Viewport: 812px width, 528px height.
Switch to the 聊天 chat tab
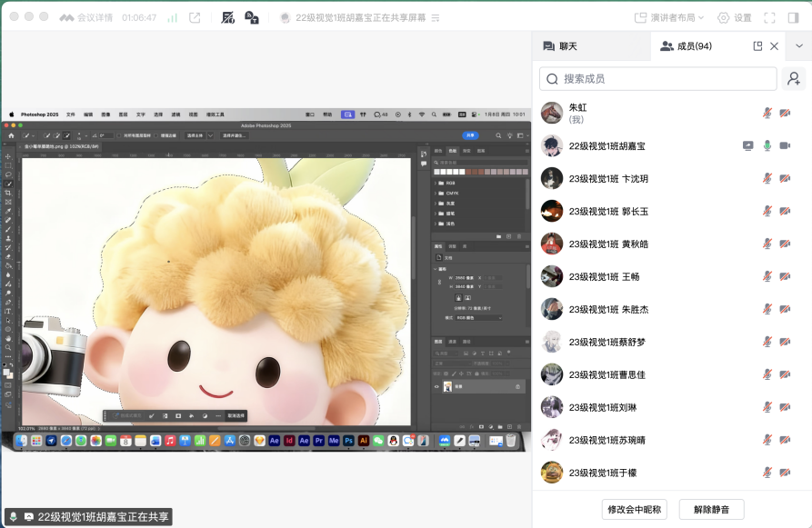pyautogui.click(x=560, y=45)
